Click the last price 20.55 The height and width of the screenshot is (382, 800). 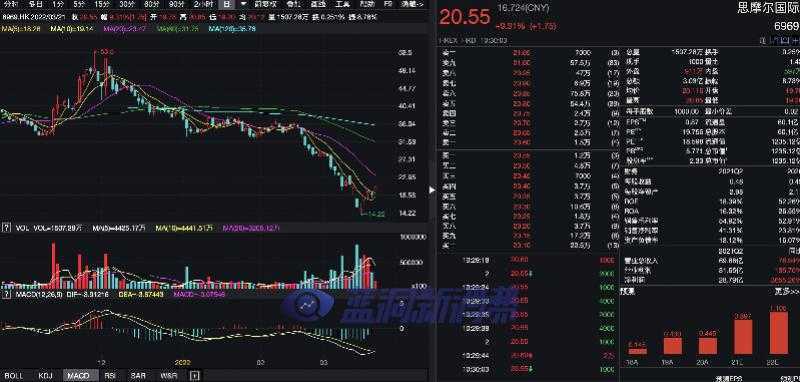tap(465, 17)
